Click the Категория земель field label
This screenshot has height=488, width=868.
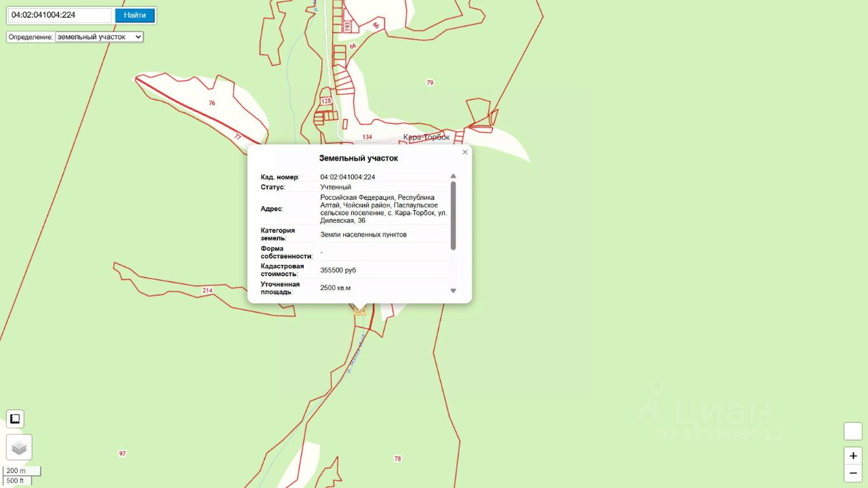click(x=278, y=234)
